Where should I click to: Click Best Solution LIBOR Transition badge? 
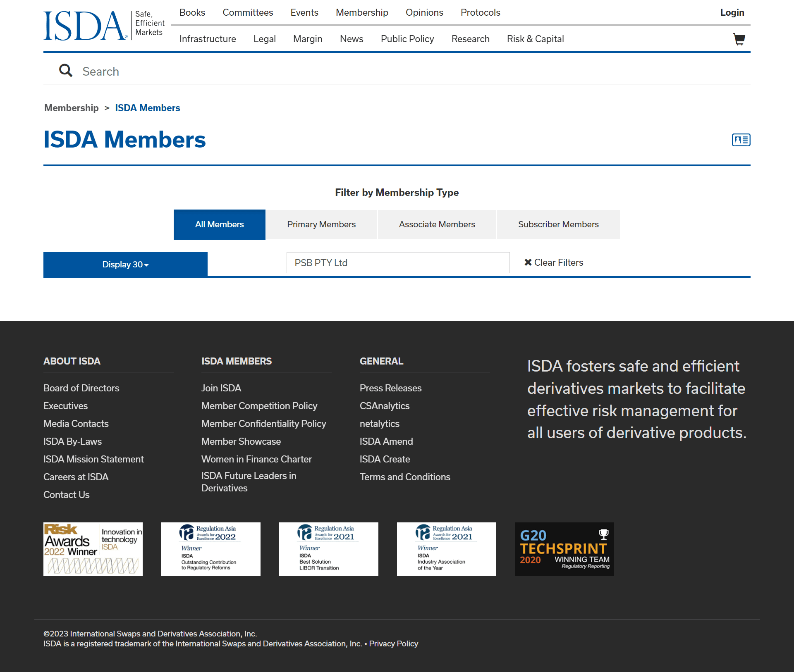[x=329, y=549]
